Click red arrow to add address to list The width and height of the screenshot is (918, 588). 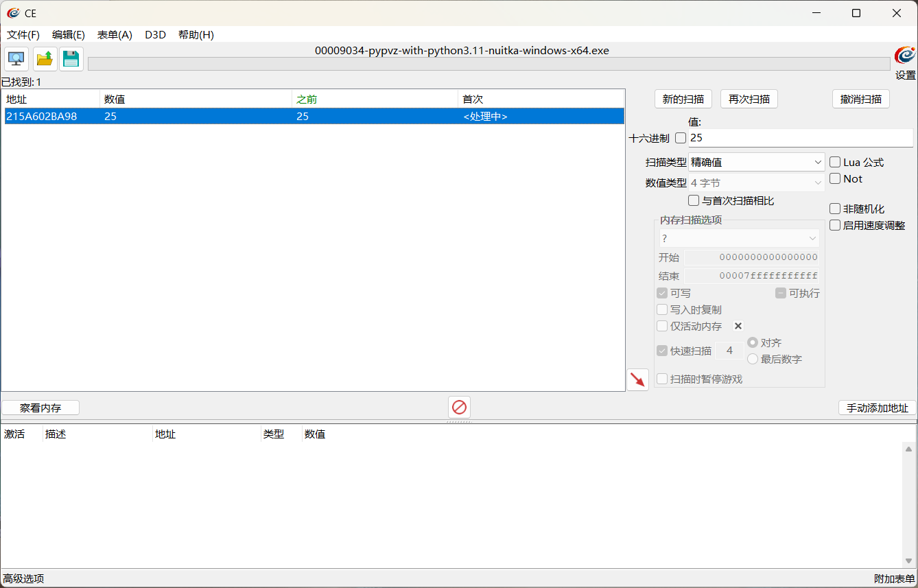pyautogui.click(x=637, y=379)
